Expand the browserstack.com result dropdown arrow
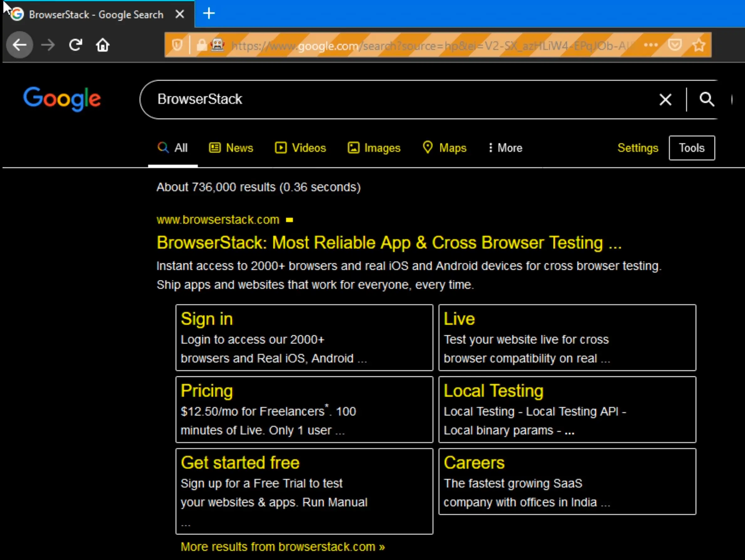Screen dimensions: 745x560 289,220
